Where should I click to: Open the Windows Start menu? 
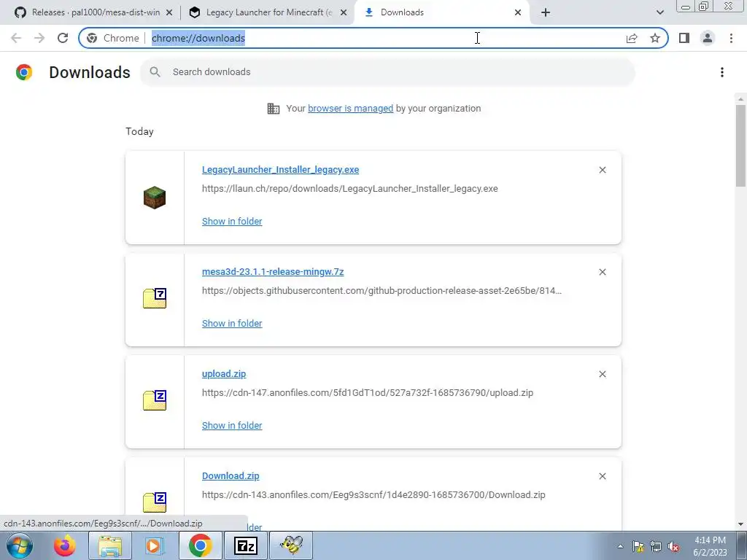click(20, 545)
